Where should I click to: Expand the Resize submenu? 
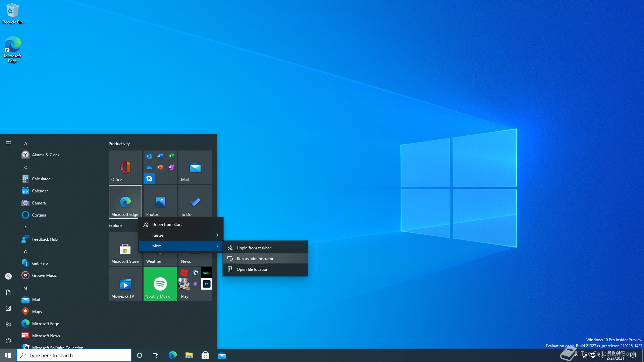click(181, 235)
